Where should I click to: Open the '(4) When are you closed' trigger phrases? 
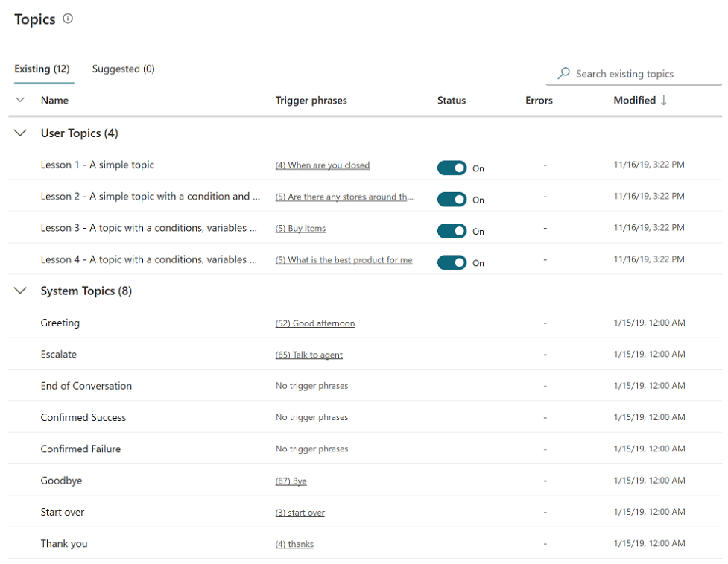click(x=322, y=165)
